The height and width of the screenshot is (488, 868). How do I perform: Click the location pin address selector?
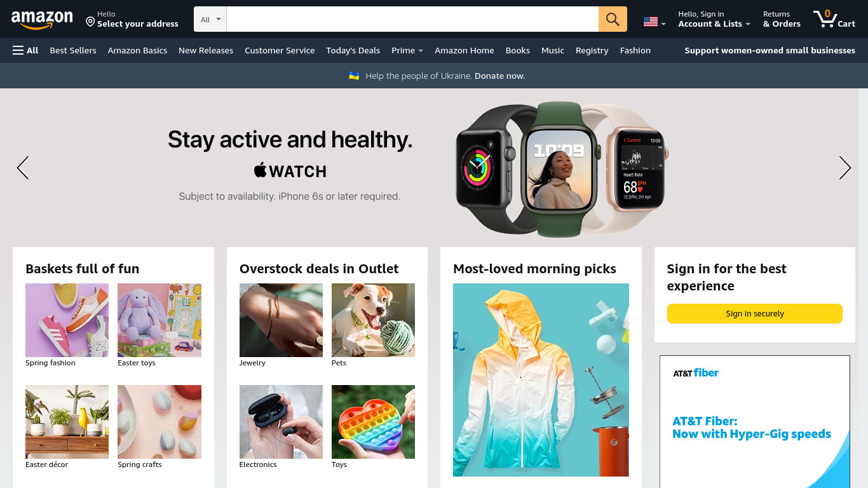[x=132, y=19]
